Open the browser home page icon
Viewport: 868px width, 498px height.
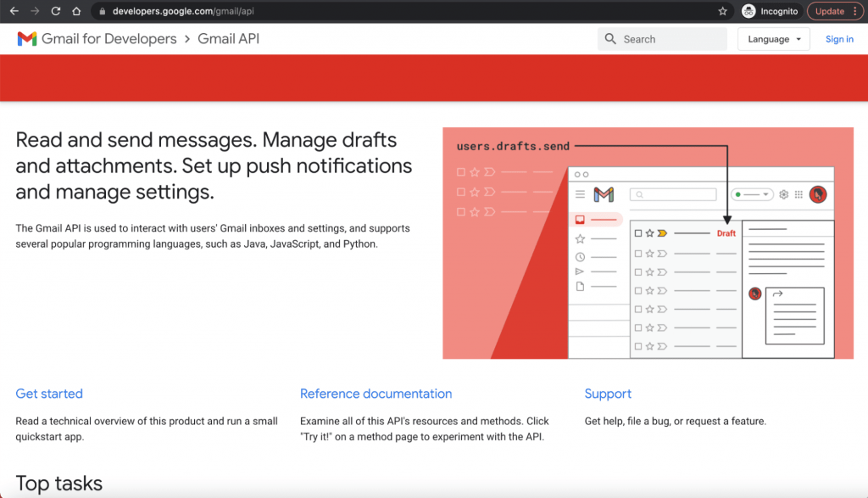(76, 11)
